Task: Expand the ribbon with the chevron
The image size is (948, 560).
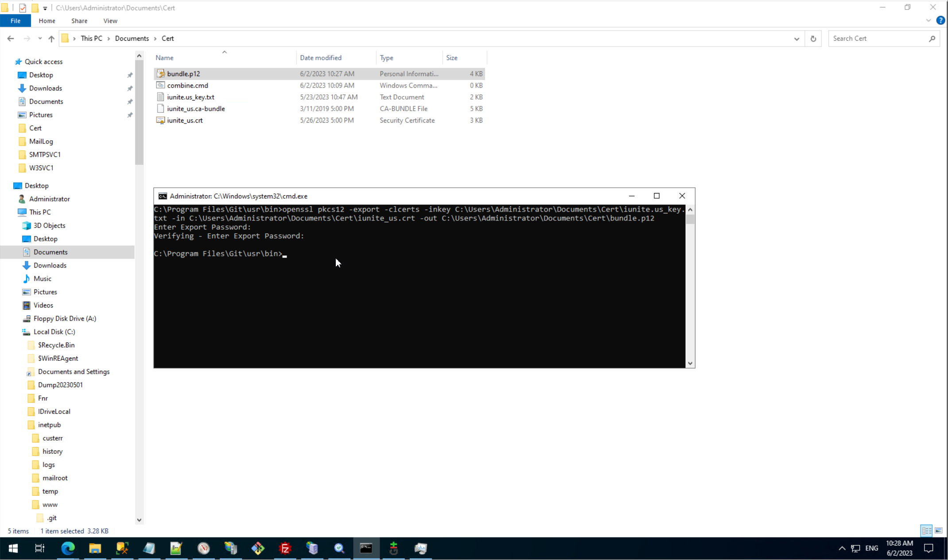Action: click(x=929, y=20)
